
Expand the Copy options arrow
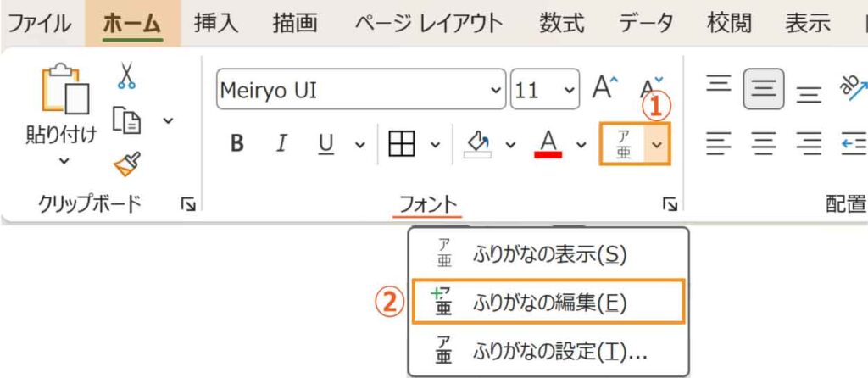[169, 120]
